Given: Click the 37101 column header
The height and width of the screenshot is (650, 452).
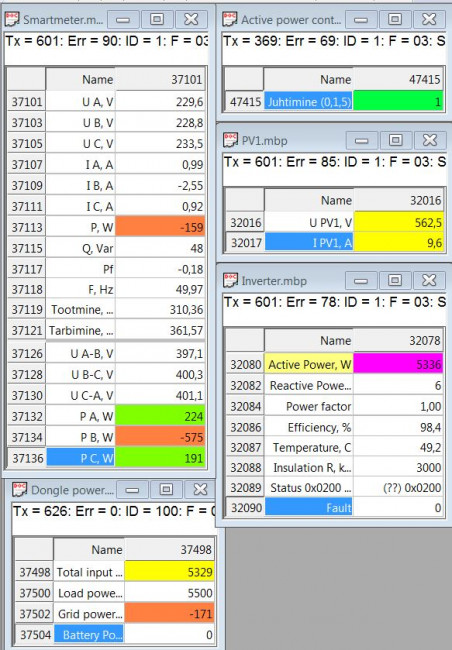Looking at the screenshot, I should point(160,79).
